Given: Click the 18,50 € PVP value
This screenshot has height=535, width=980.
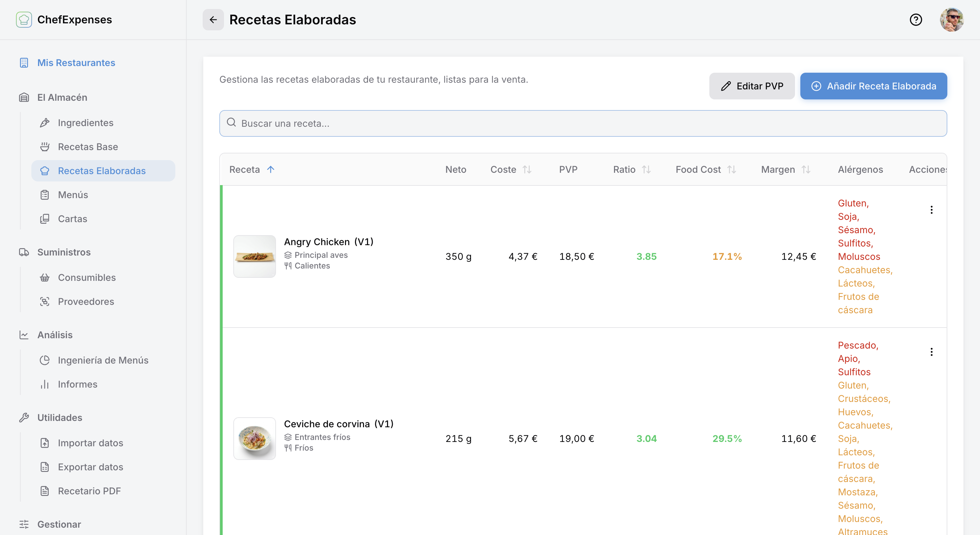Looking at the screenshot, I should [576, 256].
